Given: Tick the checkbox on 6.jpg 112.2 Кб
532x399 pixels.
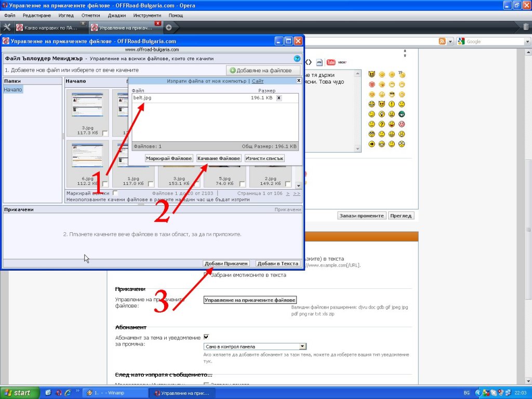Looking at the screenshot, I should tap(105, 184).
